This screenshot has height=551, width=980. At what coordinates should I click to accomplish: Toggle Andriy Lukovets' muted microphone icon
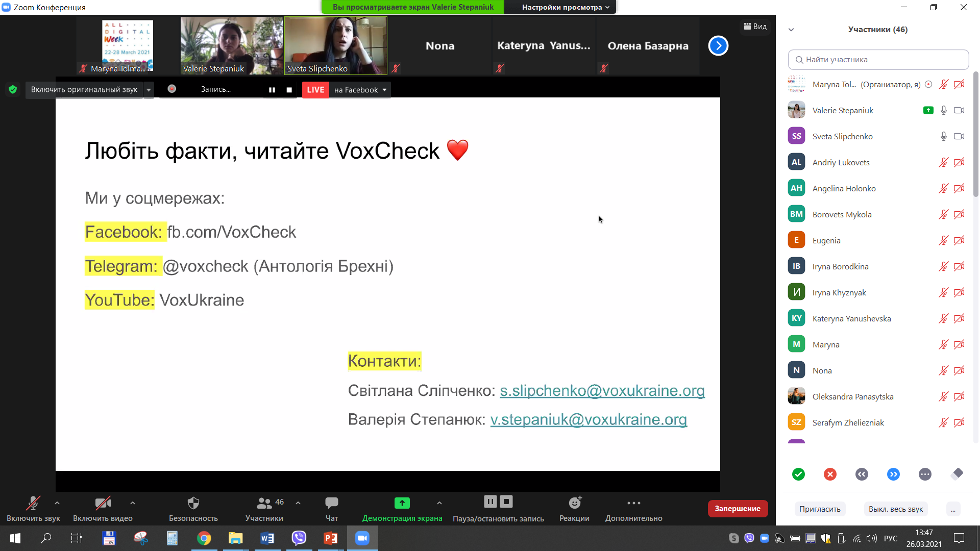point(943,162)
